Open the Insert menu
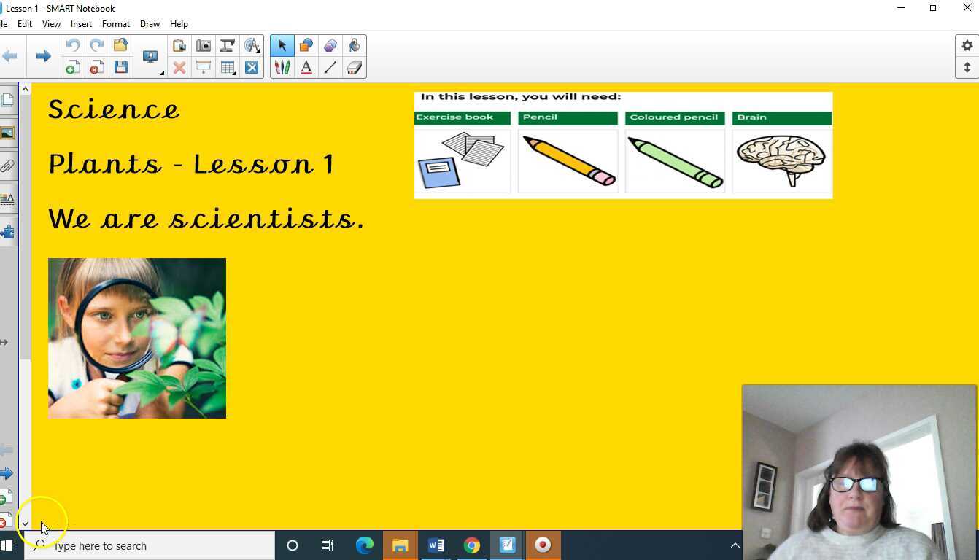979x560 pixels. [81, 23]
